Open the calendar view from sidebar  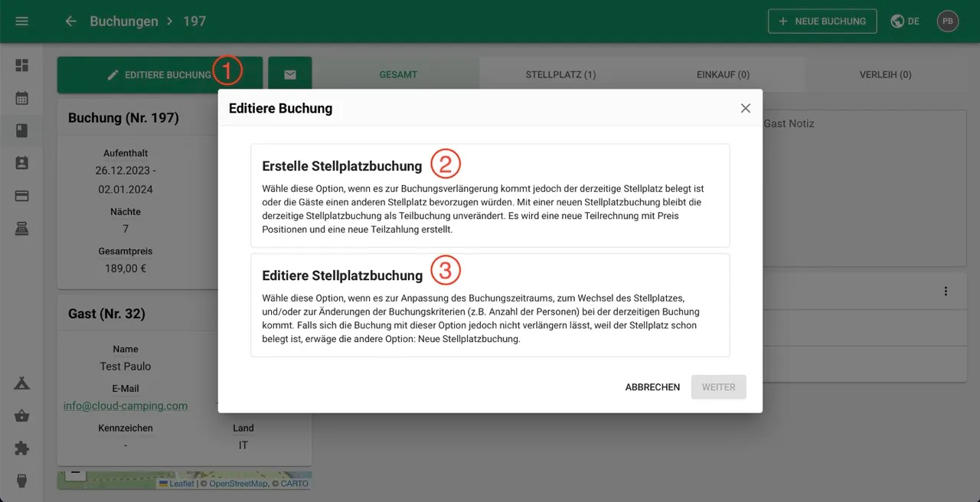coord(22,98)
